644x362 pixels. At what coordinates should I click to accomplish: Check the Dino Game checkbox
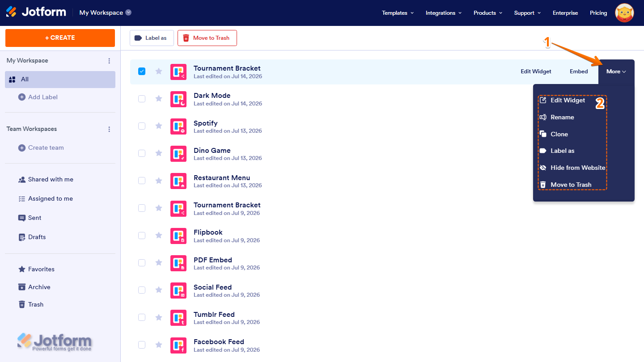142,153
